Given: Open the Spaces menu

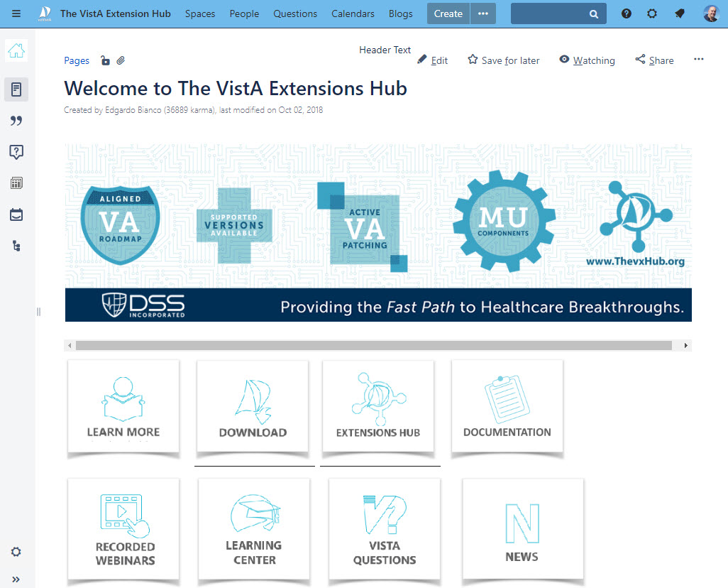Looking at the screenshot, I should 200,13.
